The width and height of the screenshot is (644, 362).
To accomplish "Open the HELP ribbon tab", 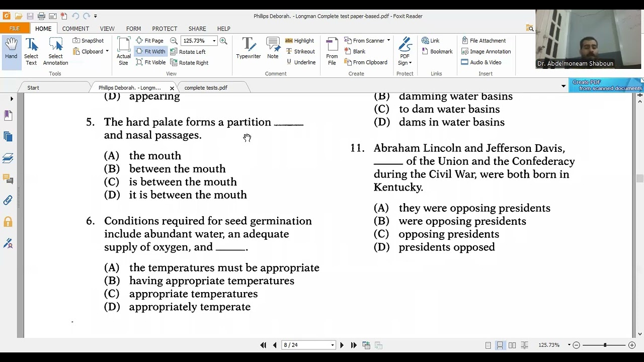I will pyautogui.click(x=223, y=29).
